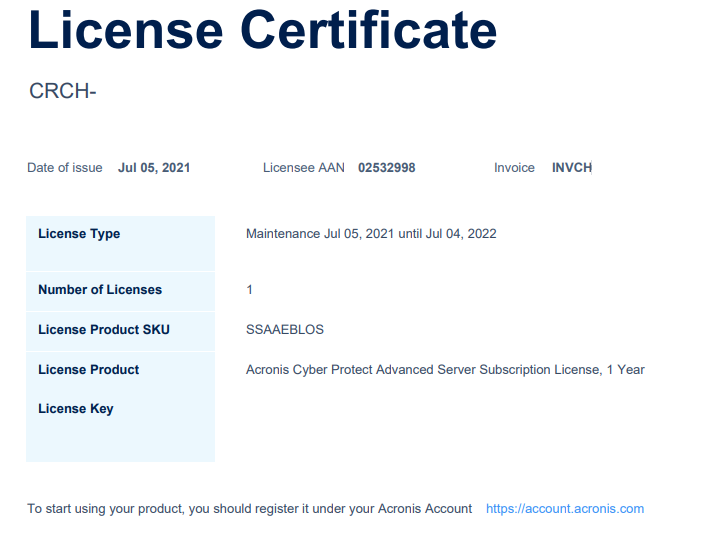Select the Maintenance Jul 05, 2021 period text
The height and width of the screenshot is (543, 727).
tap(371, 233)
